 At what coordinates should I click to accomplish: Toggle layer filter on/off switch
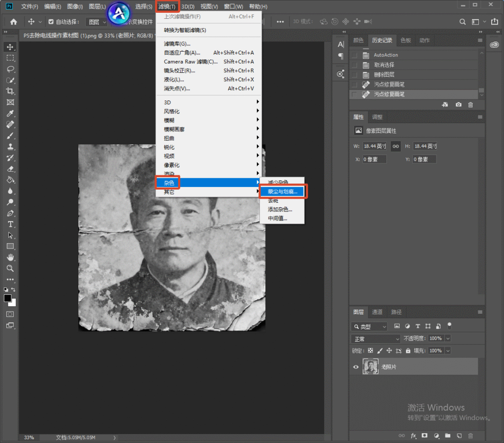[x=449, y=326]
